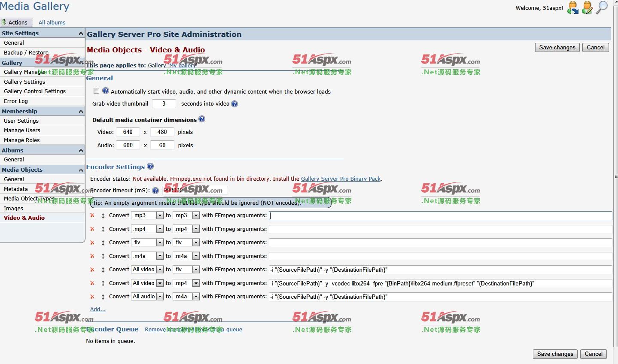Delete the .m4a to .m4a conversion row
The image size is (618, 364).
[92, 256]
